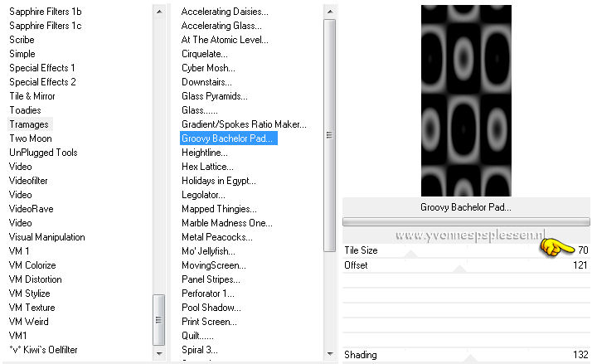Select VM Colorize category
This screenshot has width=592, height=364.
[32, 265]
